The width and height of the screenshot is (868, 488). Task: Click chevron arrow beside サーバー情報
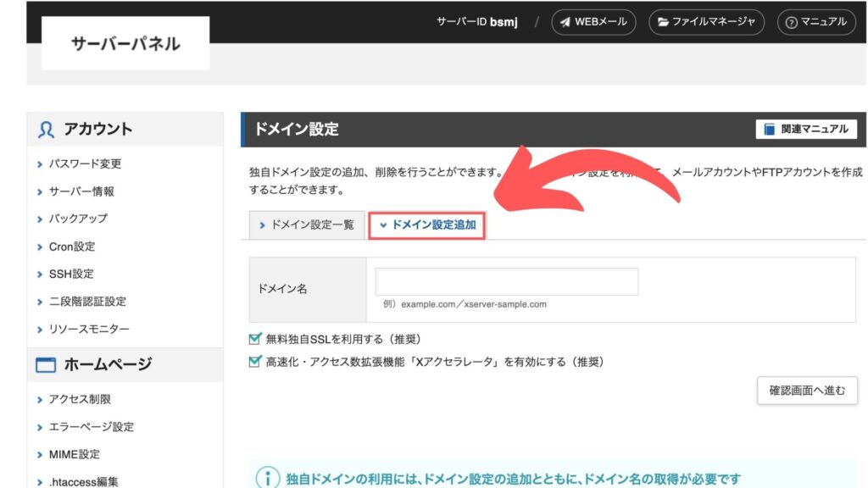(40, 192)
